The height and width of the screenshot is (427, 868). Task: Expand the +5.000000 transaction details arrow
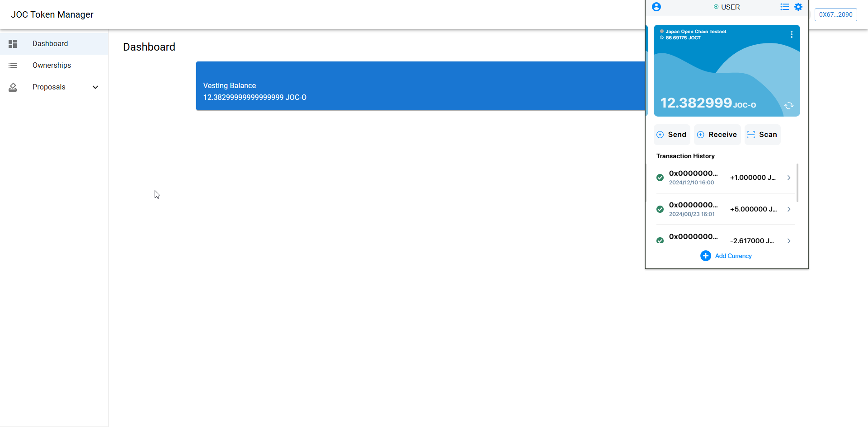[789, 209]
